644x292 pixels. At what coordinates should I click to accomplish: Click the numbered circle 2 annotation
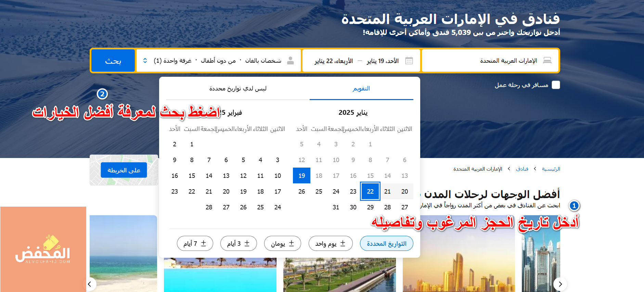(102, 94)
